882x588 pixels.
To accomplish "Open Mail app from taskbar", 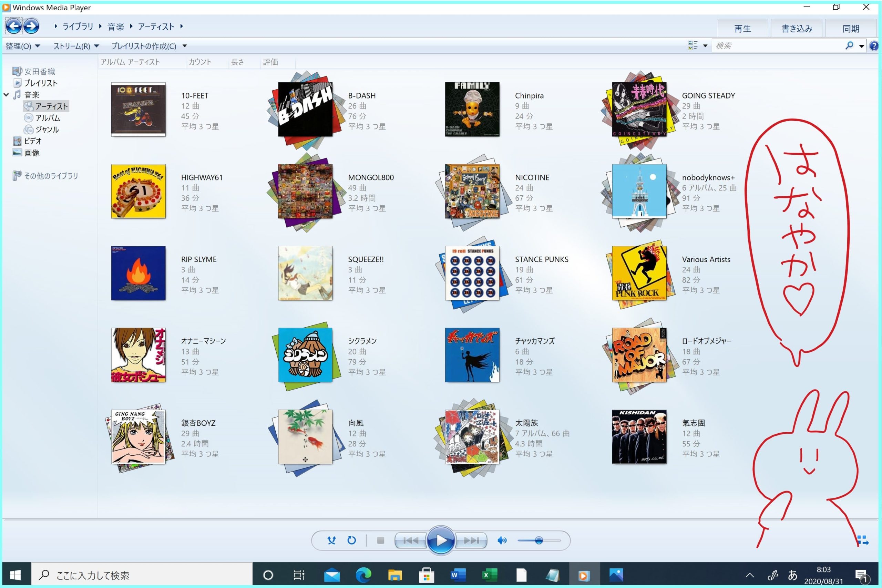I will point(332,575).
